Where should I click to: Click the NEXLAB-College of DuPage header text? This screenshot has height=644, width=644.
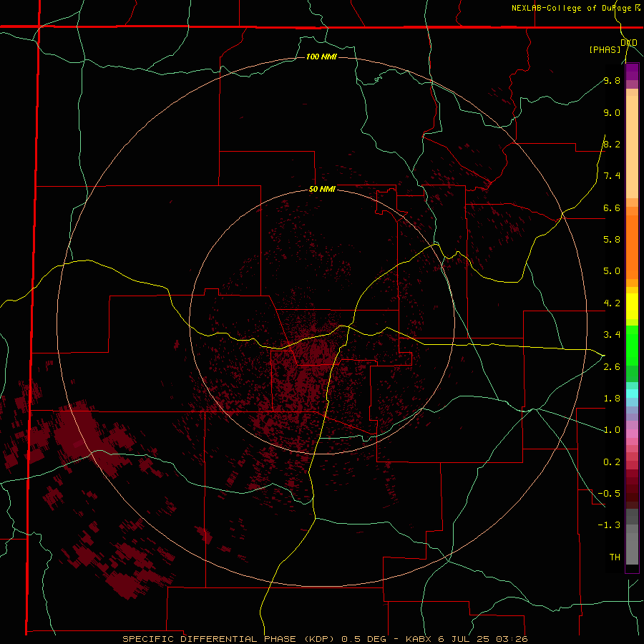click(x=571, y=8)
